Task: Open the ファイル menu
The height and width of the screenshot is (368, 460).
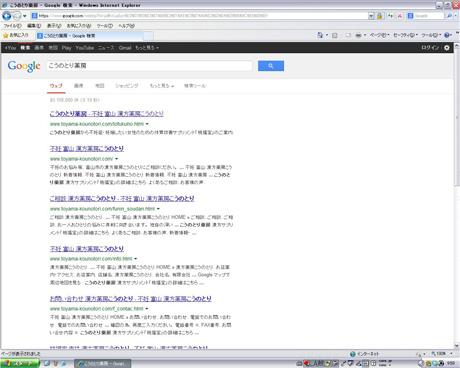Action: point(12,26)
